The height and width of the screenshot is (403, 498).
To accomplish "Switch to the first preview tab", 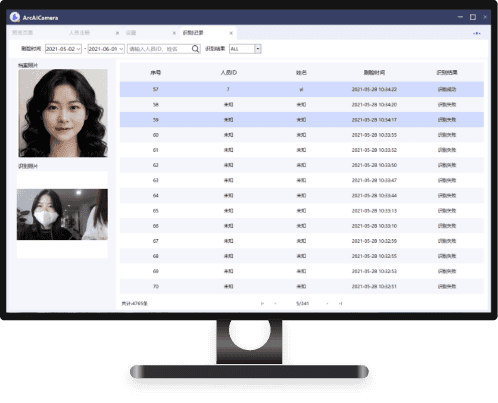I will (22, 33).
